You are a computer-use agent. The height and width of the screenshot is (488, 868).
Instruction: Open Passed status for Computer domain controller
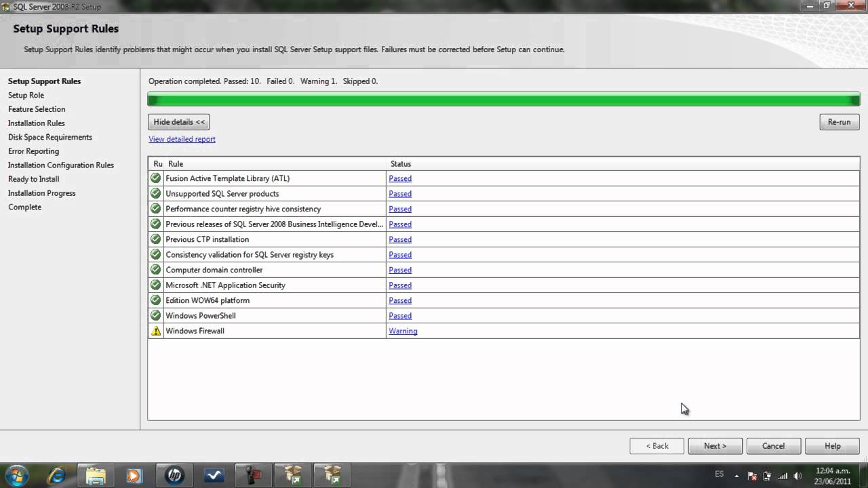[x=400, y=270]
